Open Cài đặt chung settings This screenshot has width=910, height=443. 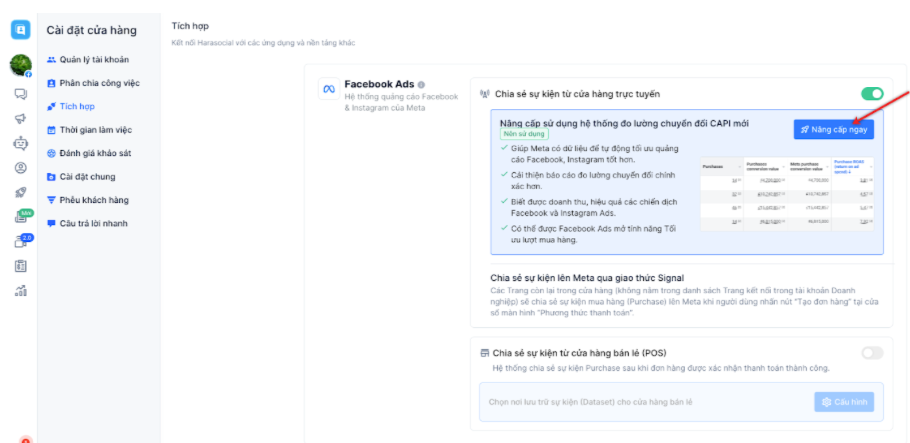pyautogui.click(x=88, y=177)
